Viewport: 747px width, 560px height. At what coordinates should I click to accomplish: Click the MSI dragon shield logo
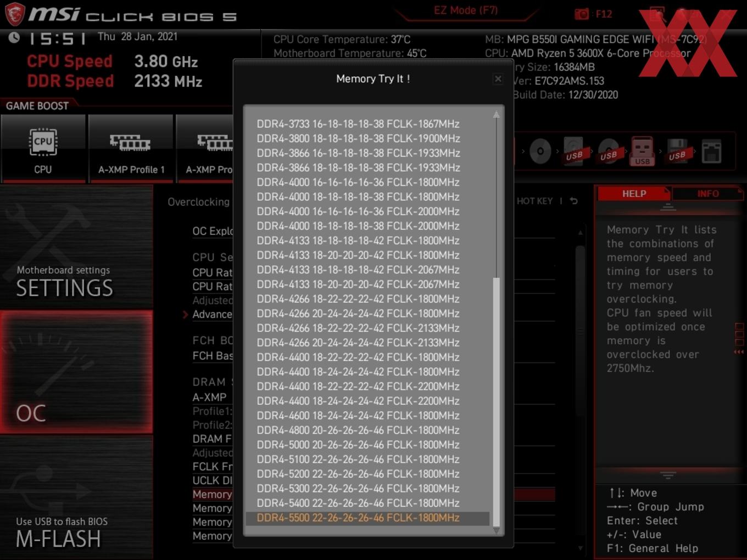15,14
